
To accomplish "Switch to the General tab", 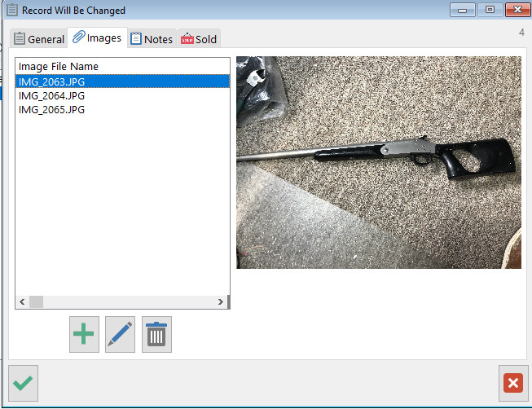I will (39, 39).
